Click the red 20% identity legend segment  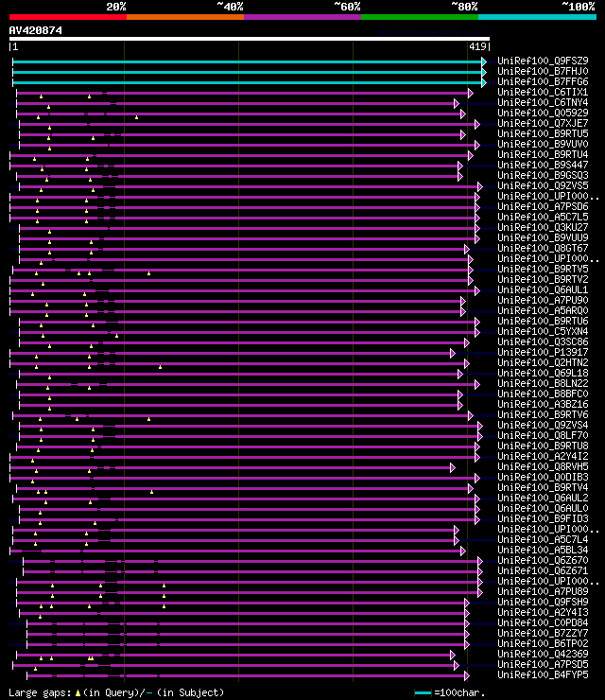click(68, 17)
